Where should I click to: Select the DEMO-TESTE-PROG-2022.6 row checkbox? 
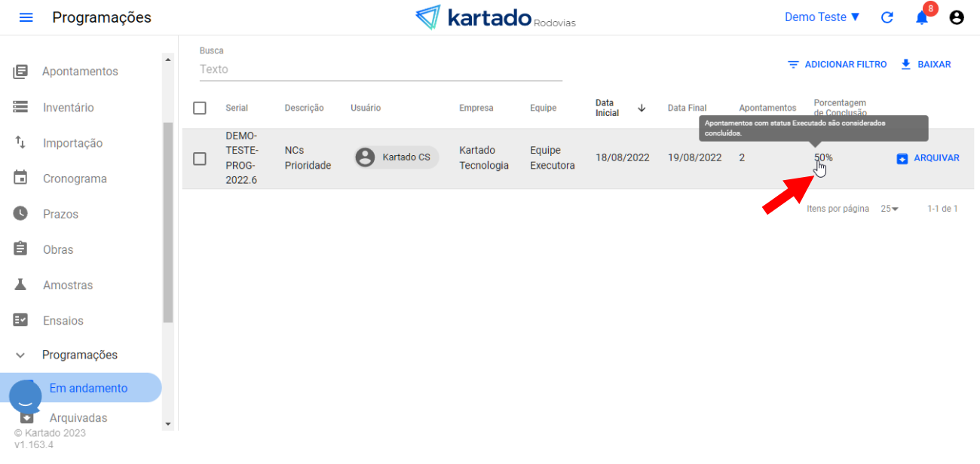pyautogui.click(x=200, y=158)
